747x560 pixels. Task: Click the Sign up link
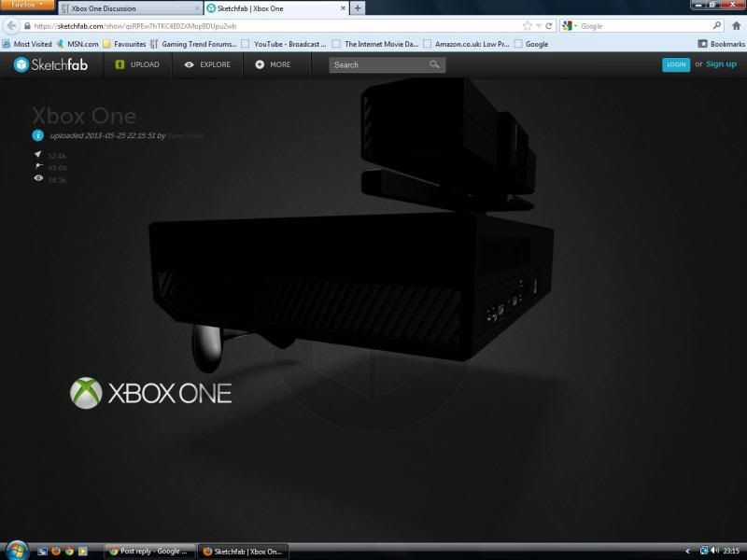tap(721, 63)
